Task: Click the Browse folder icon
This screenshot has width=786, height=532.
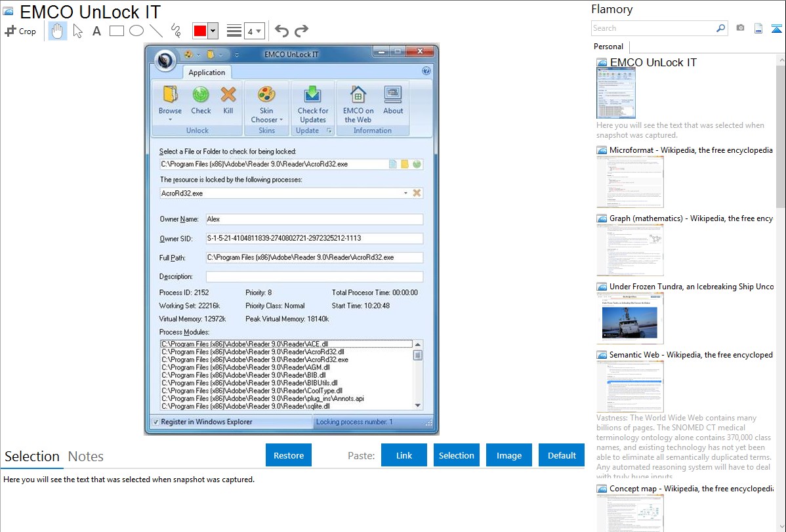Action: 170,94
